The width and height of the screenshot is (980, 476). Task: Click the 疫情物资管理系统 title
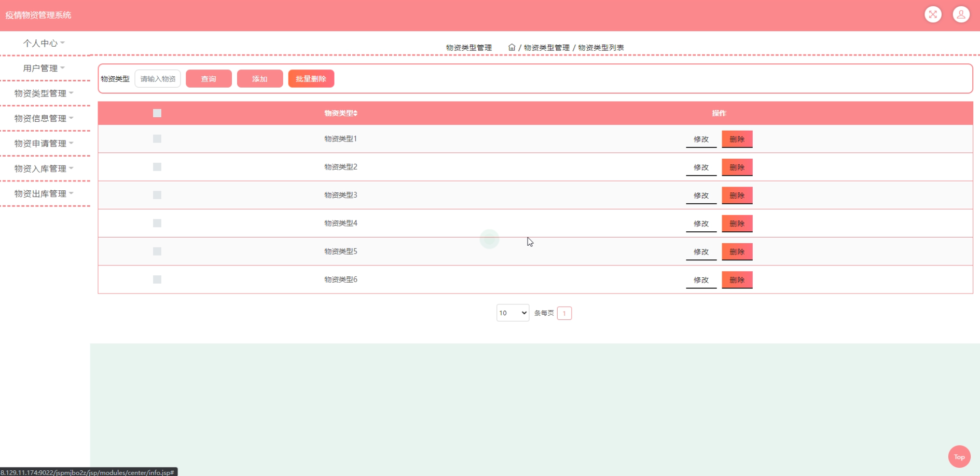(x=38, y=15)
